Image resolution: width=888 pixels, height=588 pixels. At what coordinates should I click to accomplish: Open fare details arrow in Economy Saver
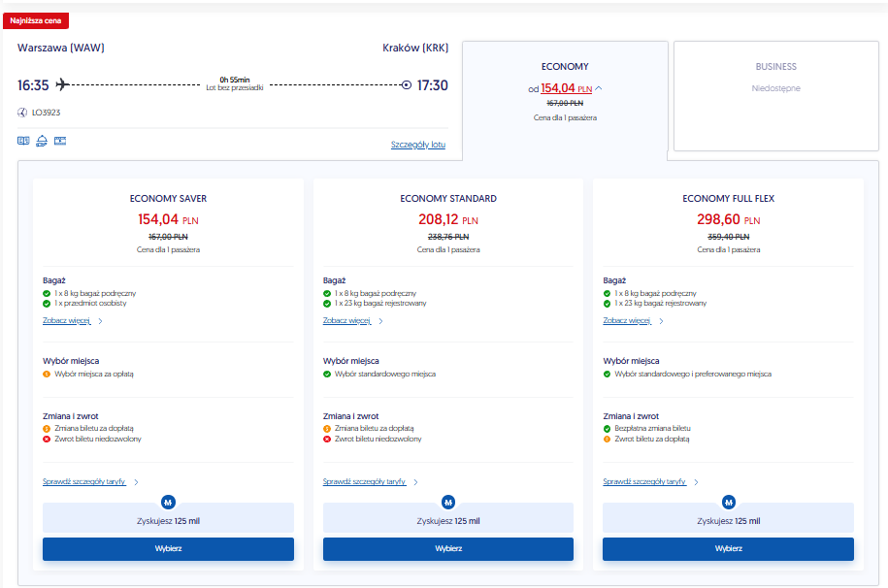click(x=136, y=482)
